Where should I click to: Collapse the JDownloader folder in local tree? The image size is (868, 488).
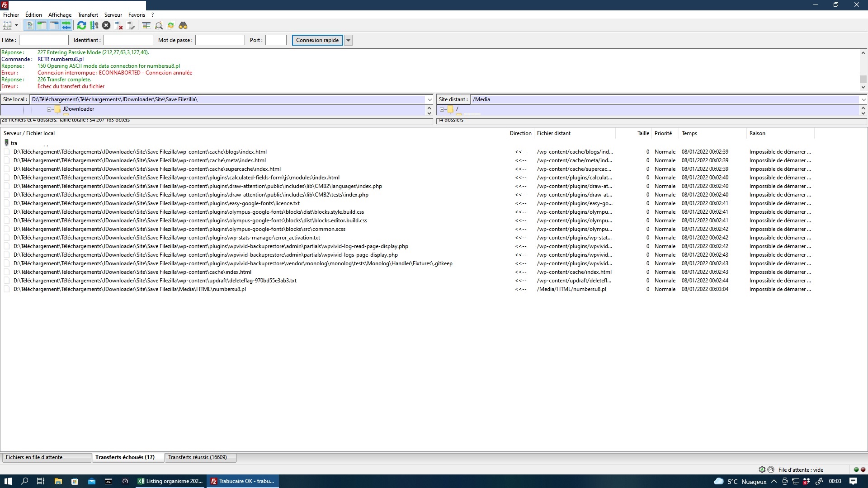tap(49, 109)
